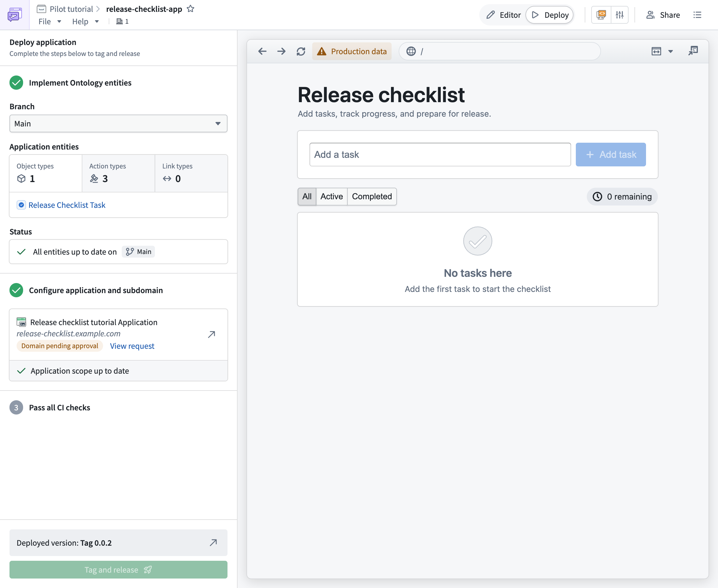This screenshot has width=718, height=588.
Task: Click the organization building icon labeled 1
Action: click(x=122, y=21)
